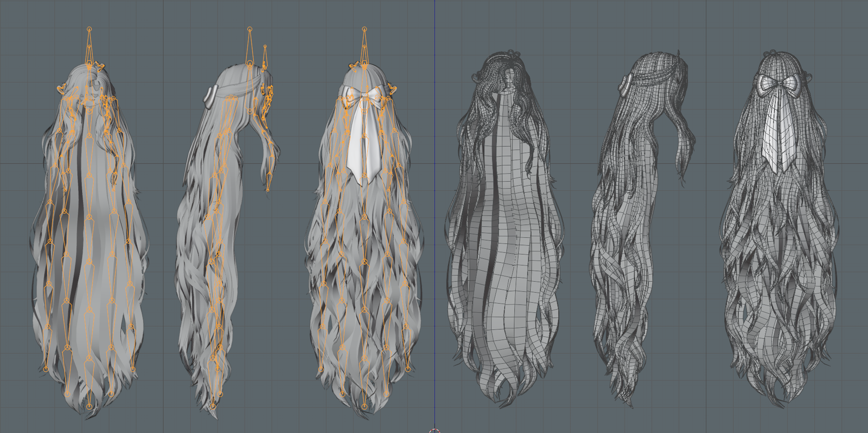The height and width of the screenshot is (433, 868).
Task: Click the tallest bone tip on side-view rigged hair
Action: click(250, 28)
